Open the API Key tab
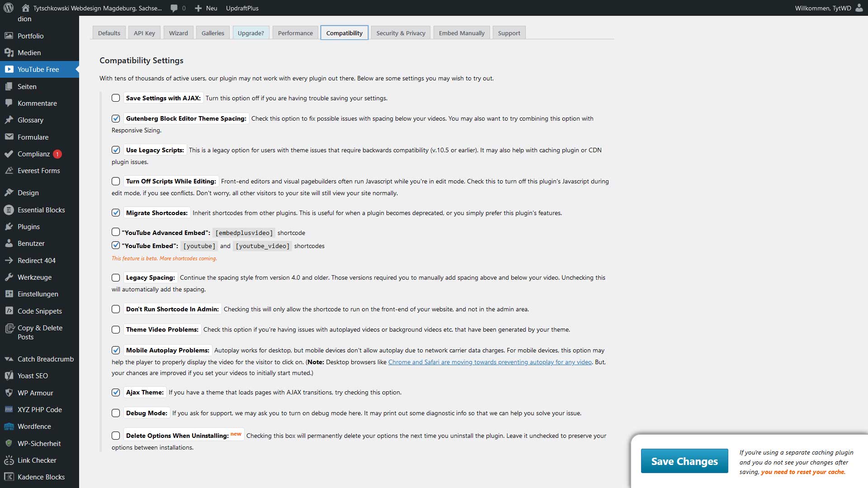The height and width of the screenshot is (488, 868). click(x=144, y=33)
